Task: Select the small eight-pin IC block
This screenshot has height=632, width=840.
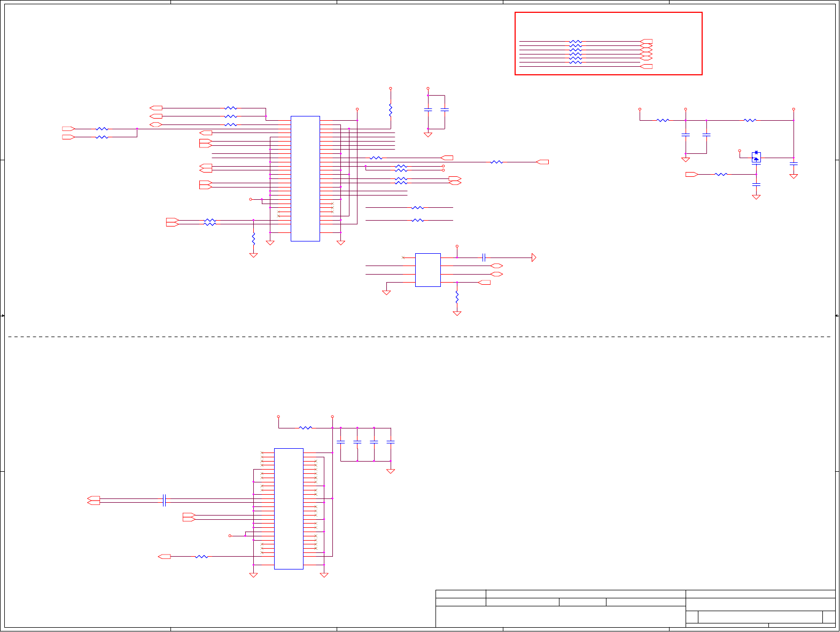Action: point(428,270)
